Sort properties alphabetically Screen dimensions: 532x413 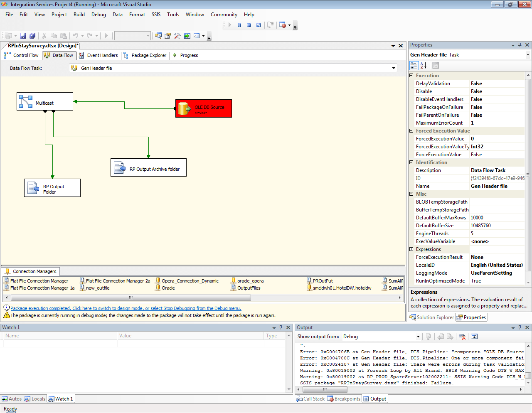[x=424, y=66]
